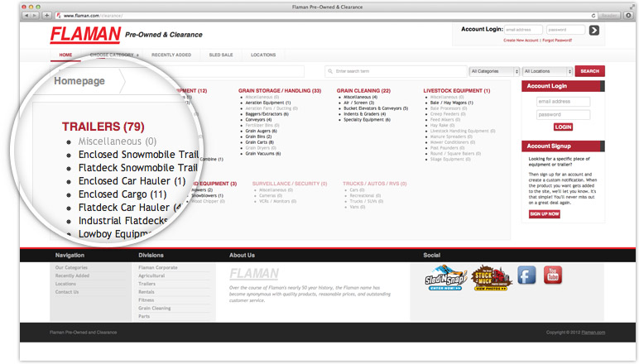This screenshot has height=364, width=639.
Task: Open footer Contact Us link
Action: (x=67, y=292)
